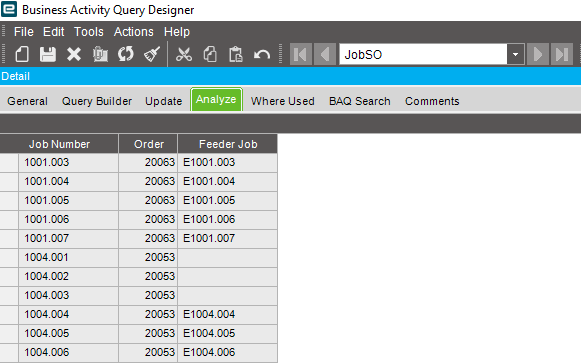
Task: Open the File menu
Action: (24, 32)
